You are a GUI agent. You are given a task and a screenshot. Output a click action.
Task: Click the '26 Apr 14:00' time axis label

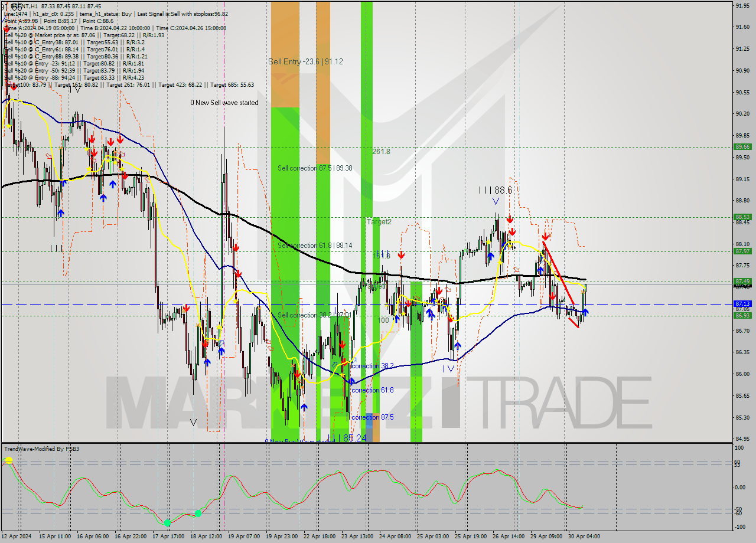point(509,537)
